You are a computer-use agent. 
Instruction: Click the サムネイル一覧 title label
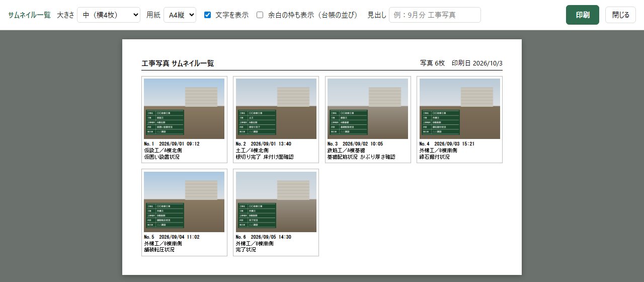pyautogui.click(x=30, y=15)
